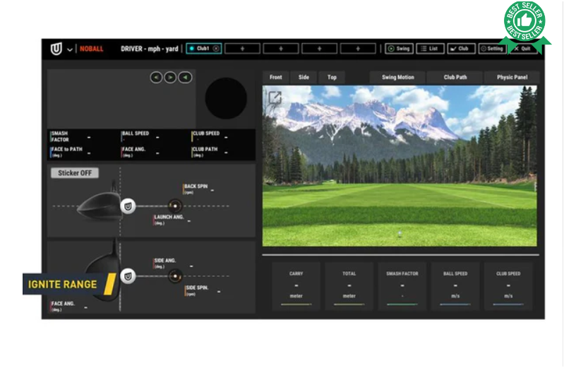The height and width of the screenshot is (368, 588).
Task: Click the shield U logo icon
Action: click(x=56, y=49)
